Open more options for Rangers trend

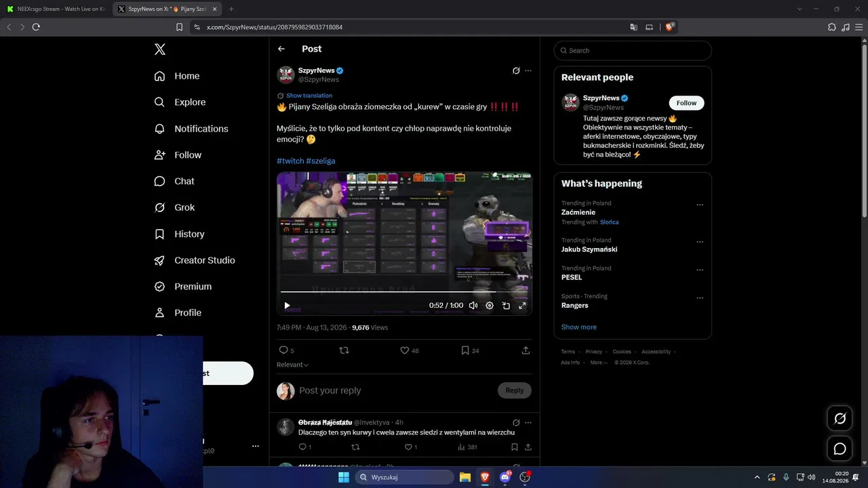(700, 298)
